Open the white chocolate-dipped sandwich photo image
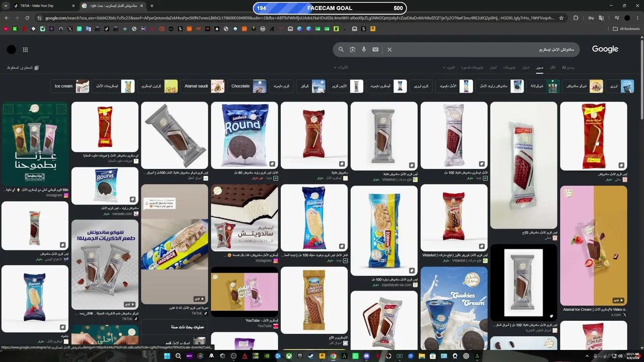 (x=244, y=218)
